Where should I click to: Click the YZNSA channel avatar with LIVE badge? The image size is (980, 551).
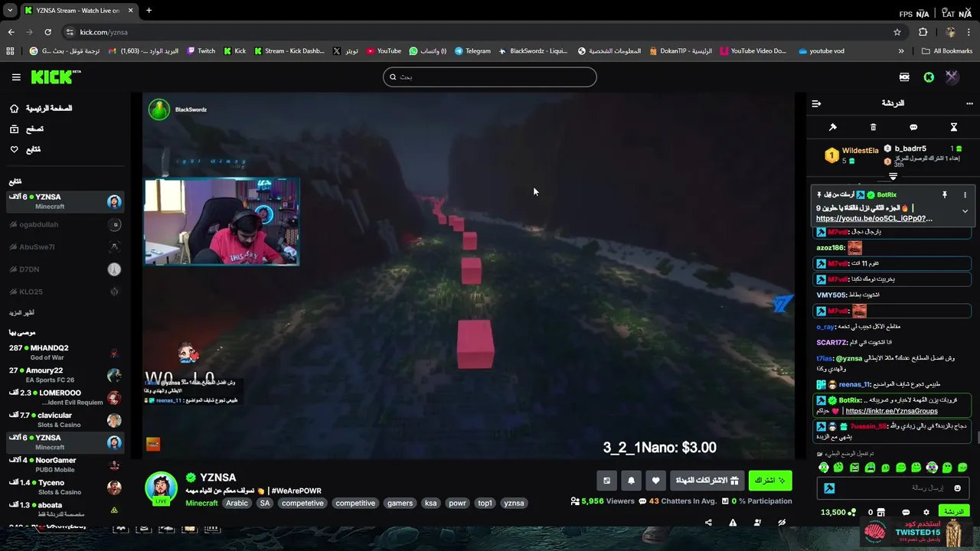pos(161,488)
